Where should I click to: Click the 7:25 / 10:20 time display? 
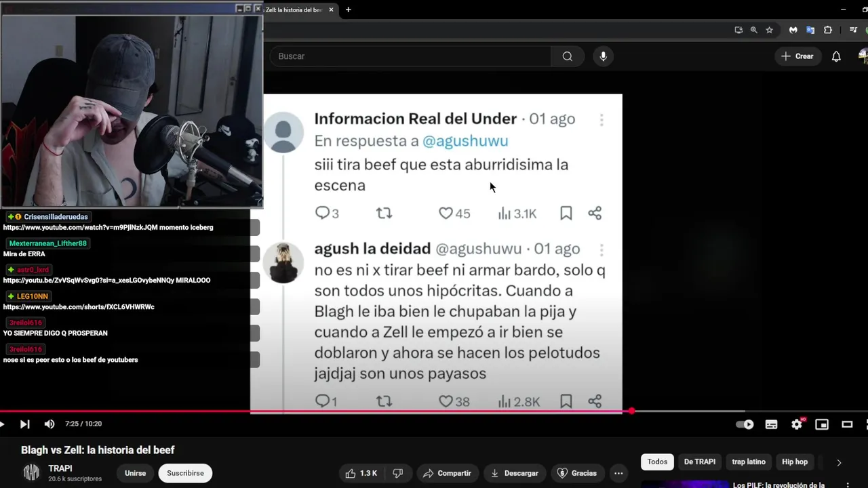pyautogui.click(x=83, y=424)
